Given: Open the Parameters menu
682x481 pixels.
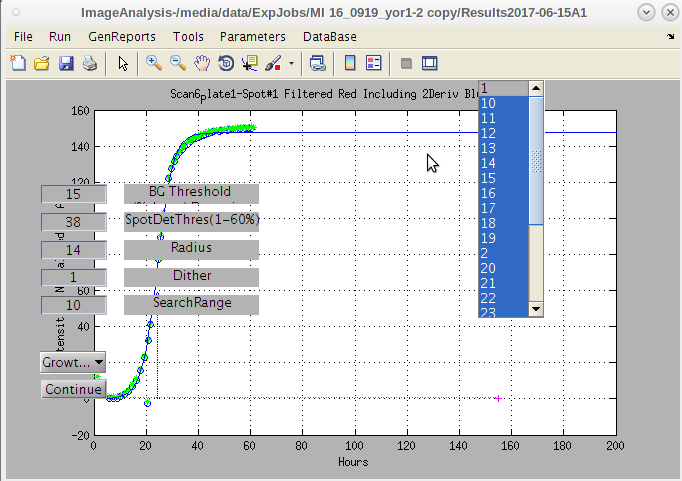Looking at the screenshot, I should pos(252,36).
